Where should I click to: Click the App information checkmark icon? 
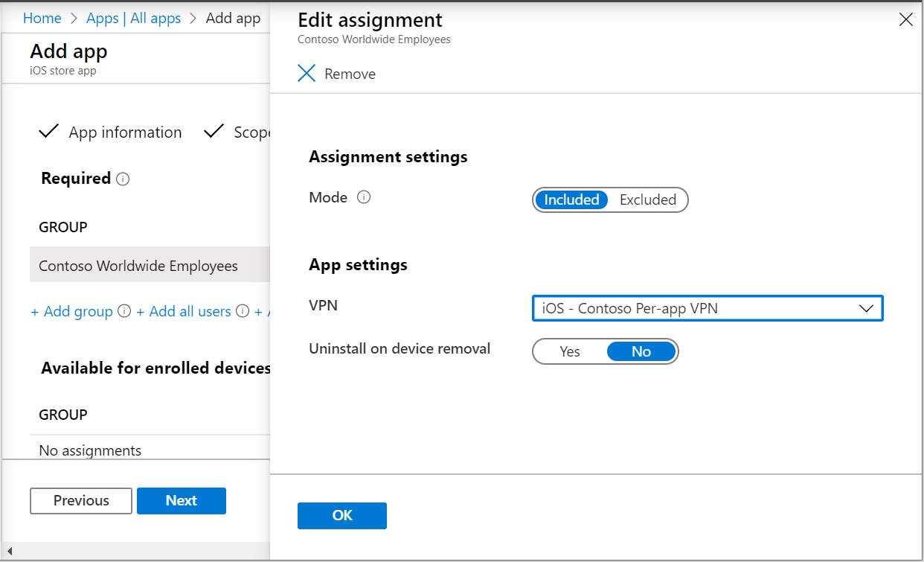48,132
